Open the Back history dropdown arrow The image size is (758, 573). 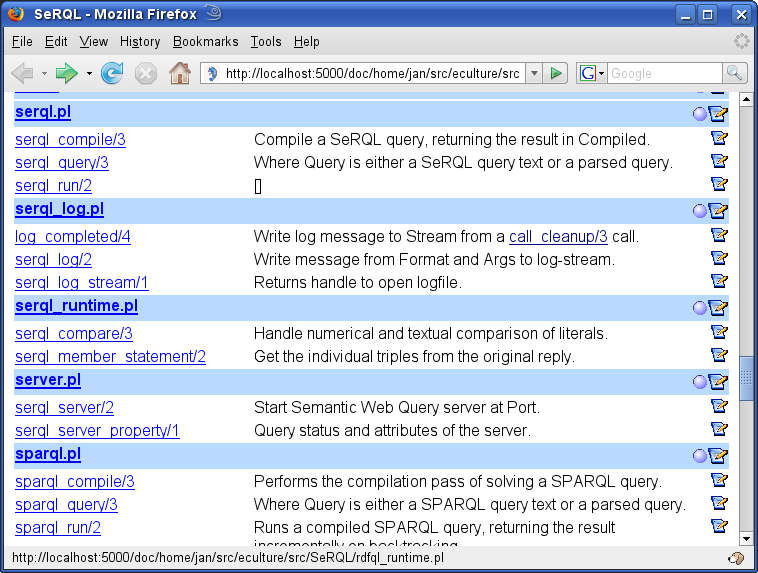[44, 74]
